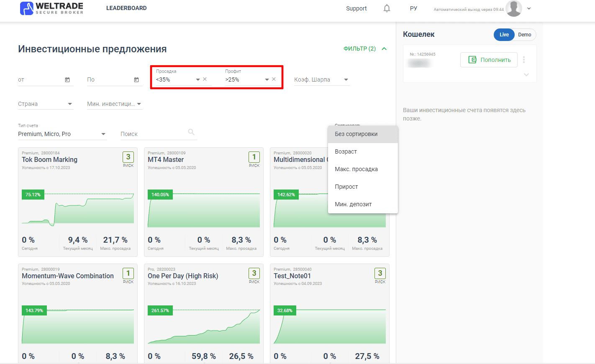This screenshot has height=364, width=595.
Task: Switch wallet to Live mode
Action: click(x=504, y=35)
